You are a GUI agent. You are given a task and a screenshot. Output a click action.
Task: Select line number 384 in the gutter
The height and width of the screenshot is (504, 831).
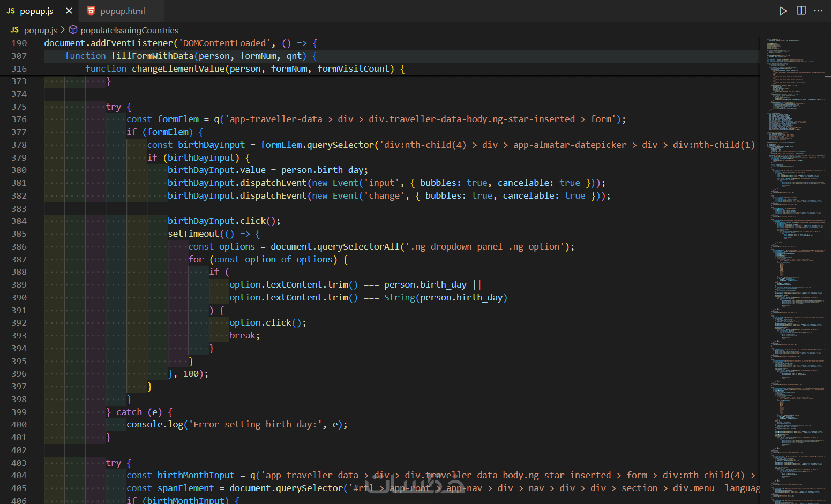point(19,221)
